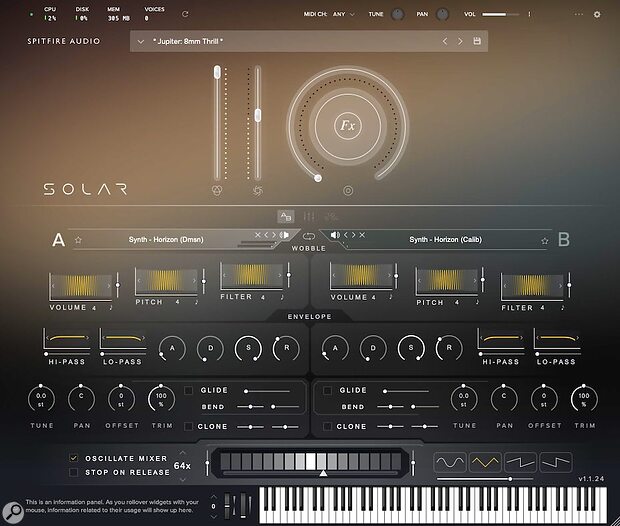Raise keyboard octave with up arrow
Viewport: 620px width, 526px height.
tap(214, 496)
